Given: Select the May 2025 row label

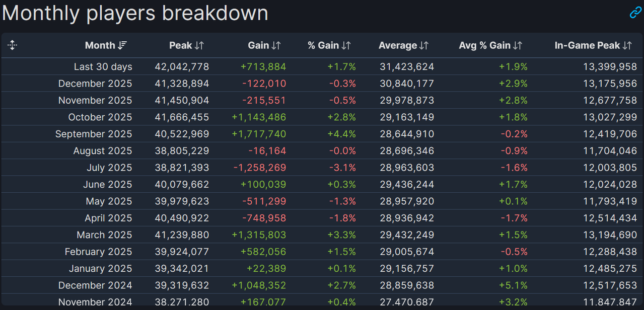Looking at the screenshot, I should point(109,201).
